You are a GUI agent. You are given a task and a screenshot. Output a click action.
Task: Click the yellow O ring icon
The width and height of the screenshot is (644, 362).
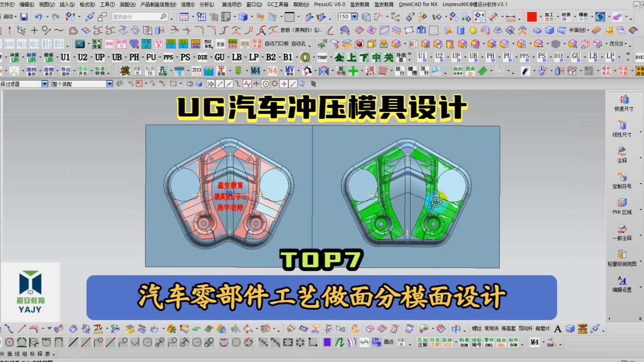(305, 57)
